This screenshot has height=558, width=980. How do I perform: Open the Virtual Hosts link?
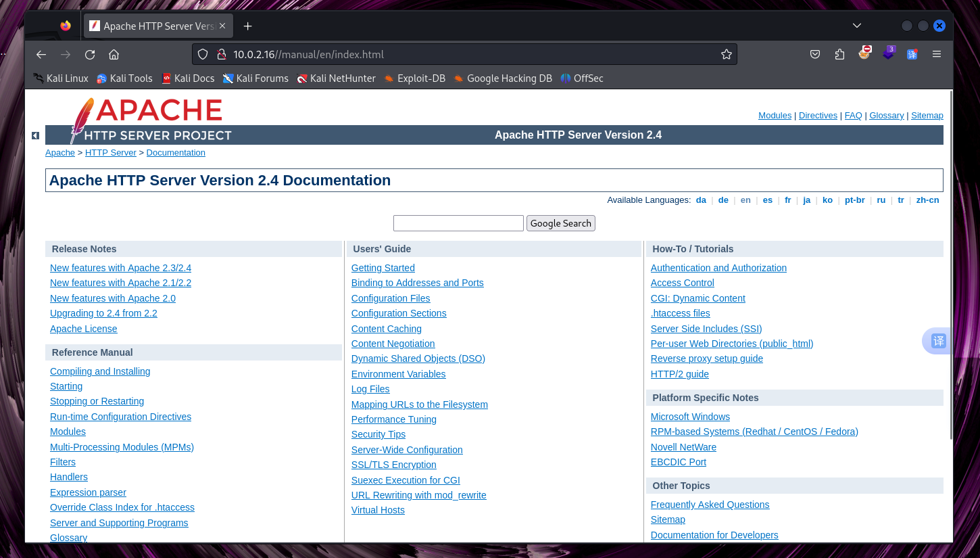378,510
